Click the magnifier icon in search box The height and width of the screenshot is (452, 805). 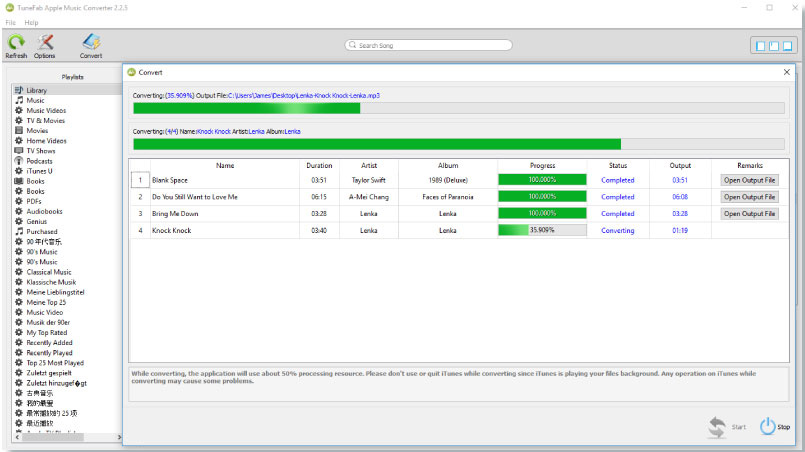[352, 45]
